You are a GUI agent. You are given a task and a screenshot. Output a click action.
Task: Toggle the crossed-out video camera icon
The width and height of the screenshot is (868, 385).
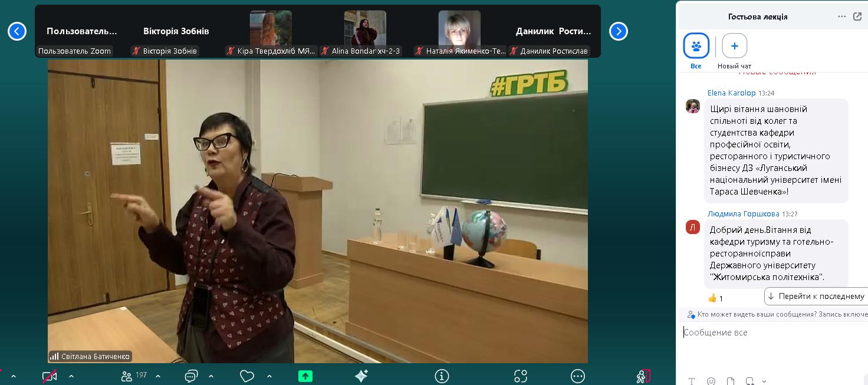(50, 376)
